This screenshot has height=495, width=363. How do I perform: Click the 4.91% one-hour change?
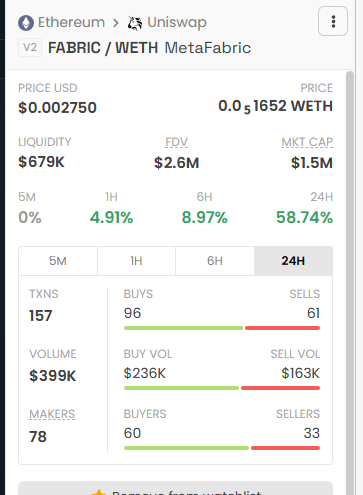click(111, 218)
